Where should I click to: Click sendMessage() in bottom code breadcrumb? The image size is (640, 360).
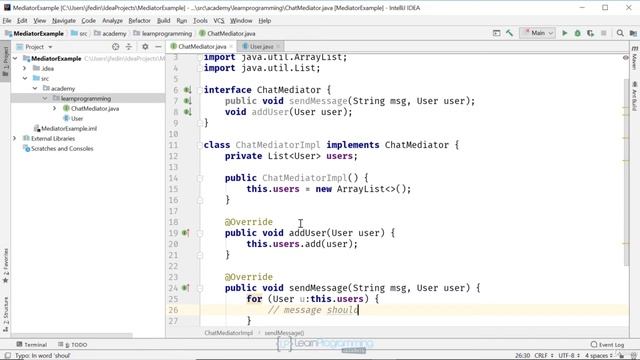click(x=284, y=333)
